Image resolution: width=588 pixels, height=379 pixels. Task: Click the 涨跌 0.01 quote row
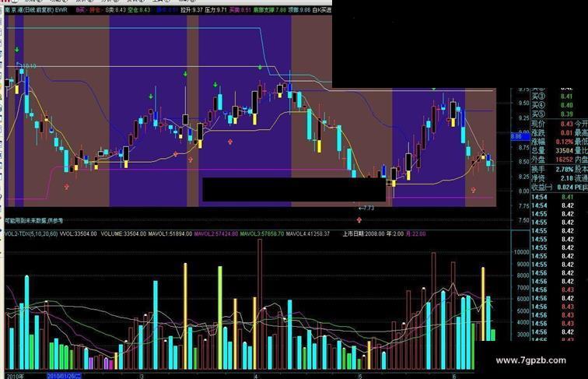(x=552, y=132)
